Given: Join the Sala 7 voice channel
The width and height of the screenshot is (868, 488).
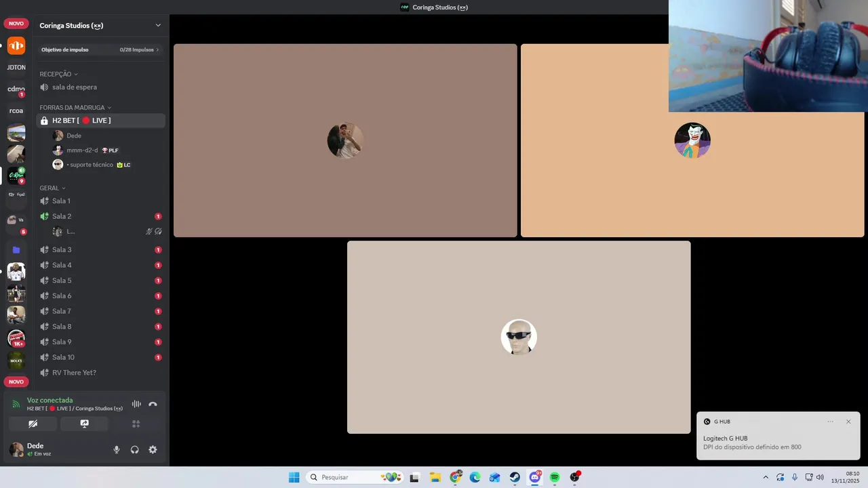Looking at the screenshot, I should tap(100, 311).
